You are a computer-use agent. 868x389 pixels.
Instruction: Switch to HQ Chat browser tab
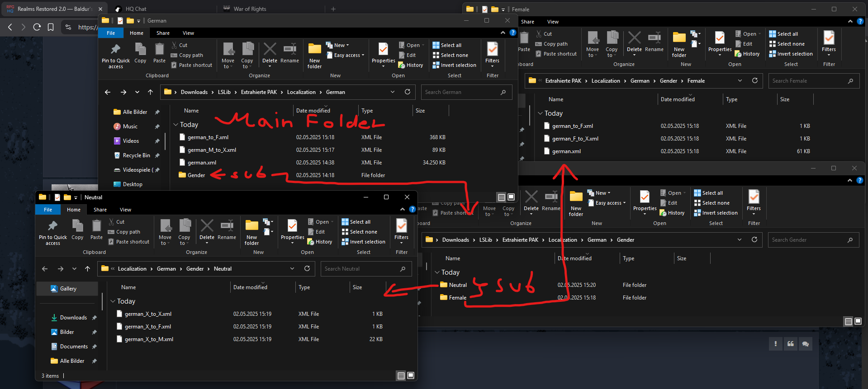coord(136,9)
